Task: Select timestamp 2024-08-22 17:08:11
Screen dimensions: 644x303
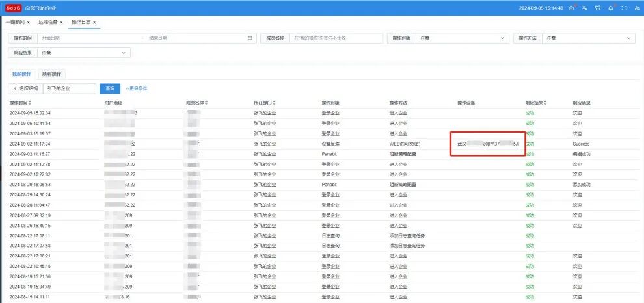Action: click(x=30, y=235)
